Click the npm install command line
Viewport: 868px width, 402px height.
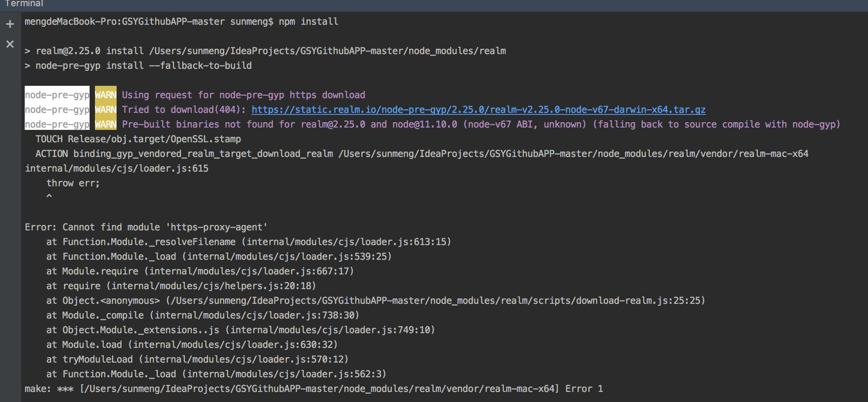(181, 22)
